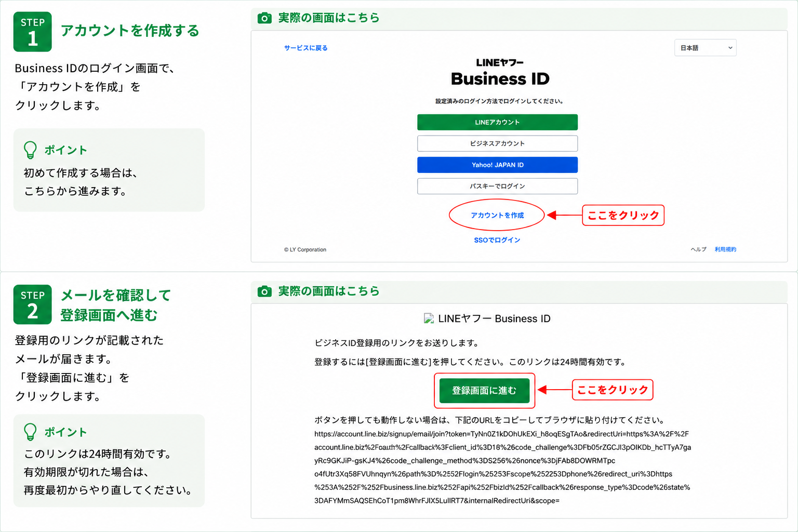
Task: Click the アカウントを作成する step heading
Action: coord(130,31)
